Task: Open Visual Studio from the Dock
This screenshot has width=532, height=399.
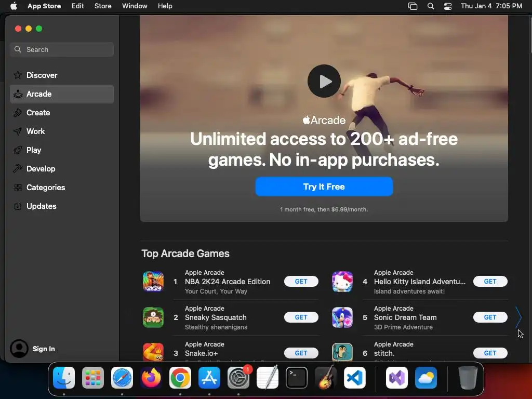Action: [397, 378]
